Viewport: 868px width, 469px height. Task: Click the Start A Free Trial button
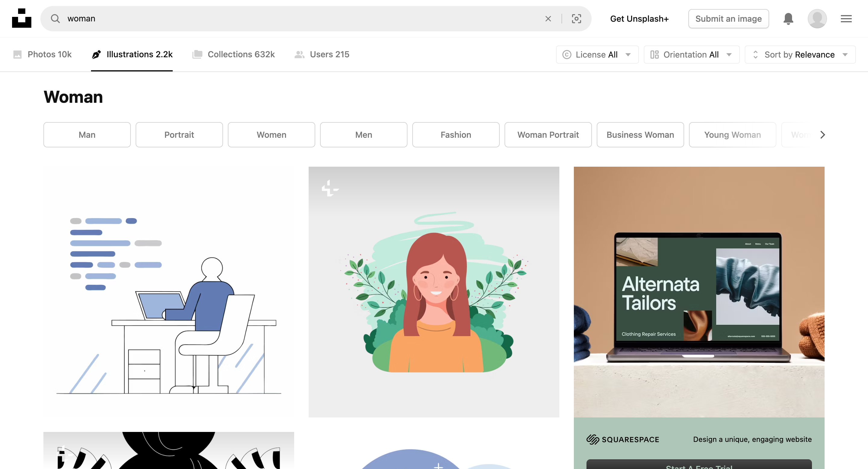click(699, 464)
